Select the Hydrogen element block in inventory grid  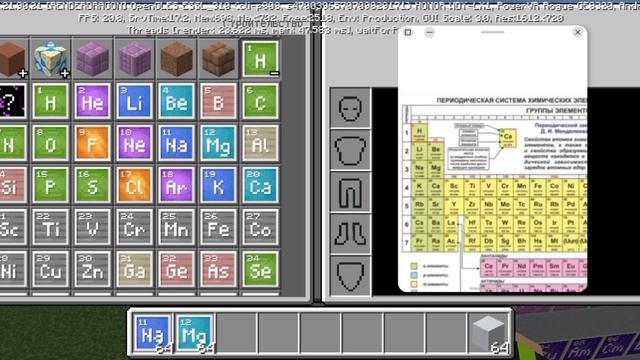(50, 101)
